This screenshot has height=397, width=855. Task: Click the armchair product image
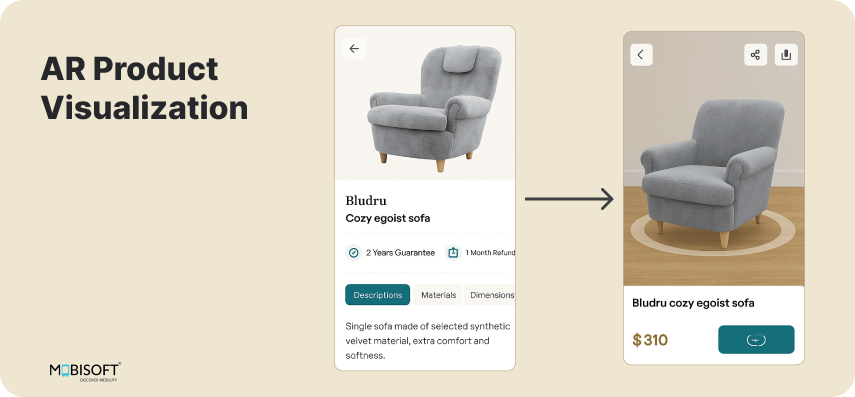point(434,108)
